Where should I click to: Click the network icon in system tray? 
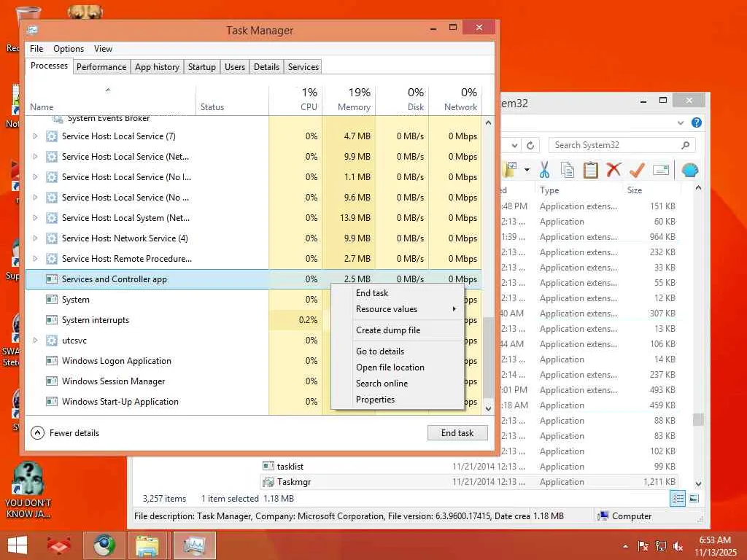(x=660, y=546)
